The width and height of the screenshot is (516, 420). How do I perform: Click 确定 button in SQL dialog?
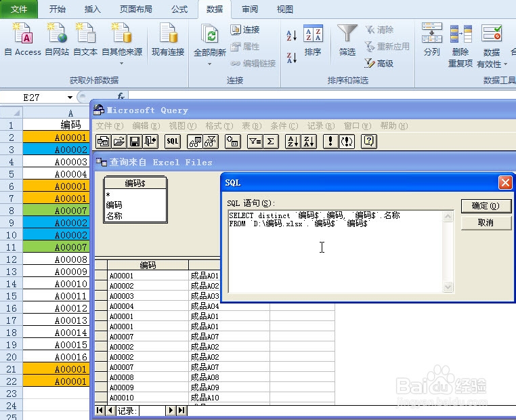pyautogui.click(x=486, y=206)
